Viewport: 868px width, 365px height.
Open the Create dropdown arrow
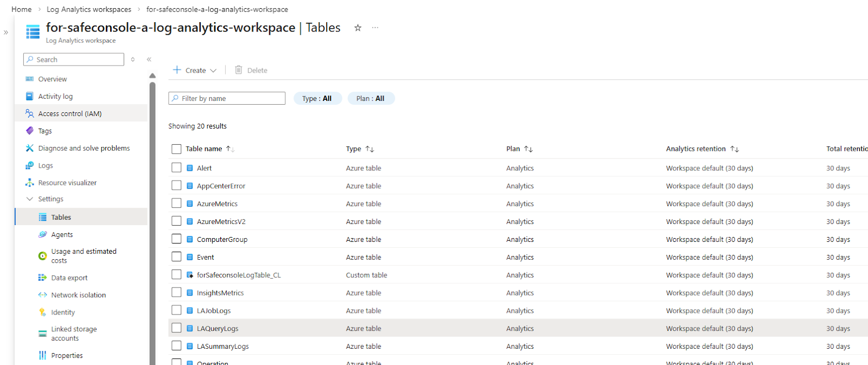pos(213,71)
